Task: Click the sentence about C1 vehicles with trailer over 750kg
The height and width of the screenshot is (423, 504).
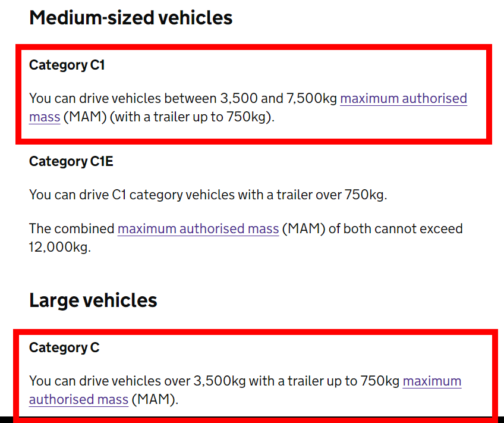Action: point(208,195)
